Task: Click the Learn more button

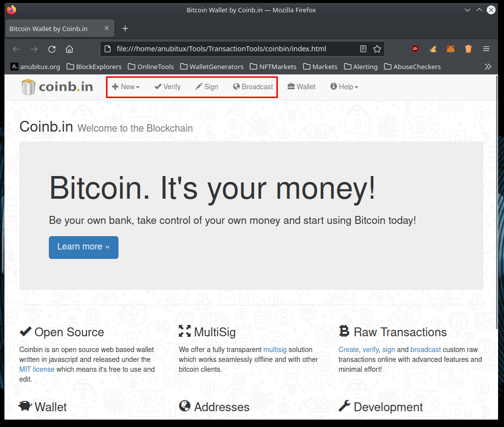Action: pos(83,248)
